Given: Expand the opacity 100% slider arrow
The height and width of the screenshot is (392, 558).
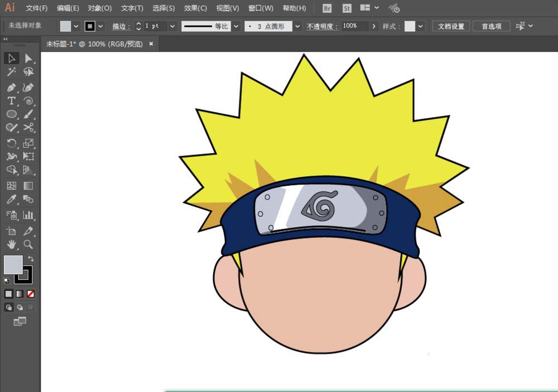Looking at the screenshot, I should coord(373,26).
